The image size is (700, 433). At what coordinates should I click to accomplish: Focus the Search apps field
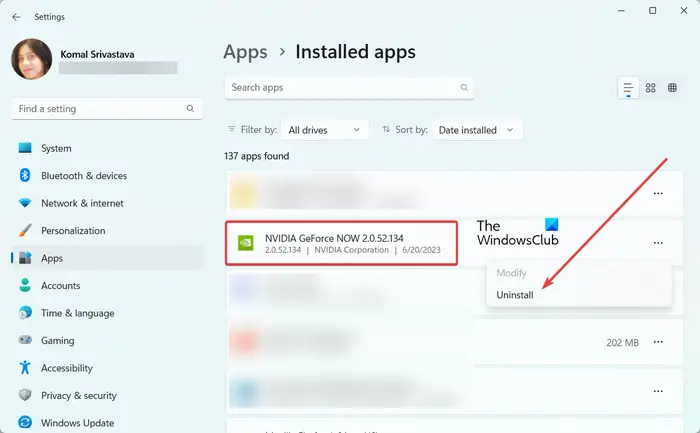349,87
